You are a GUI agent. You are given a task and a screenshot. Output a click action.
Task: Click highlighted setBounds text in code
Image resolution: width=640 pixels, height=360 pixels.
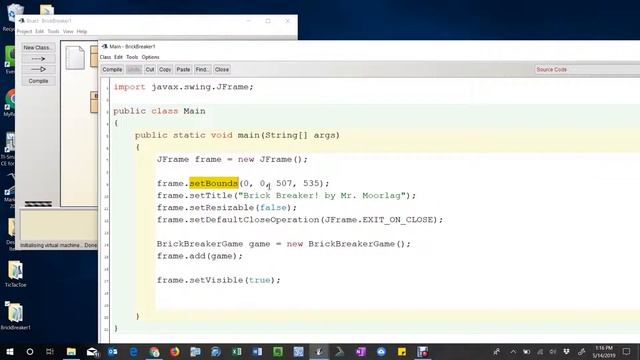click(213, 183)
